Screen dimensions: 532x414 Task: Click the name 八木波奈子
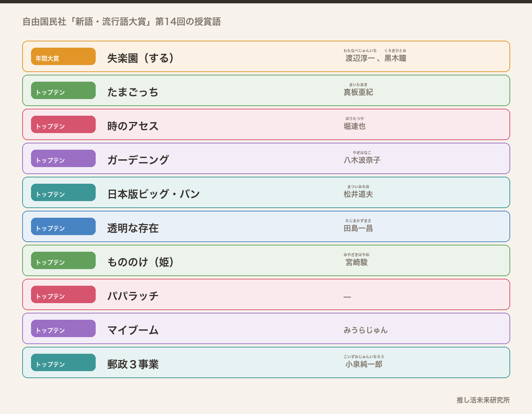click(x=362, y=160)
